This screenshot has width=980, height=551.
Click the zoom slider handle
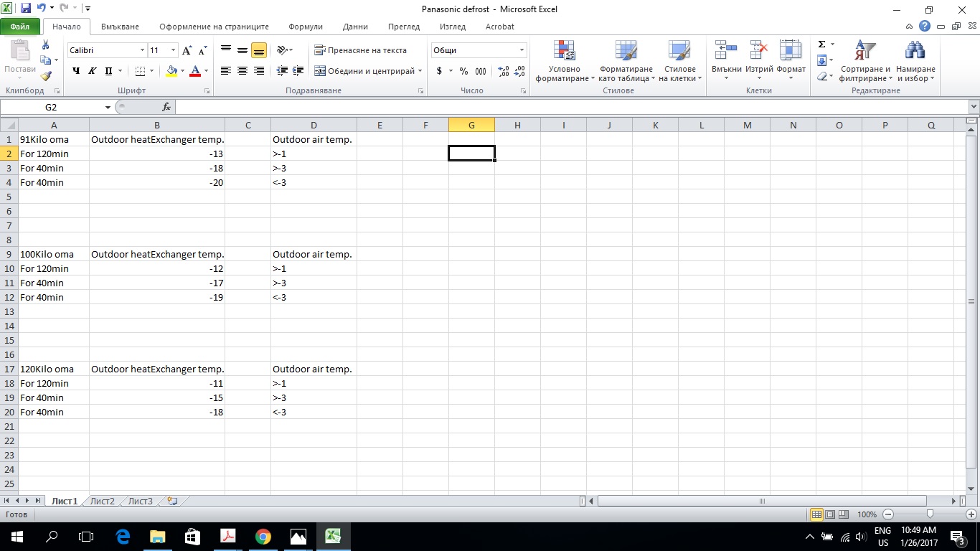930,514
